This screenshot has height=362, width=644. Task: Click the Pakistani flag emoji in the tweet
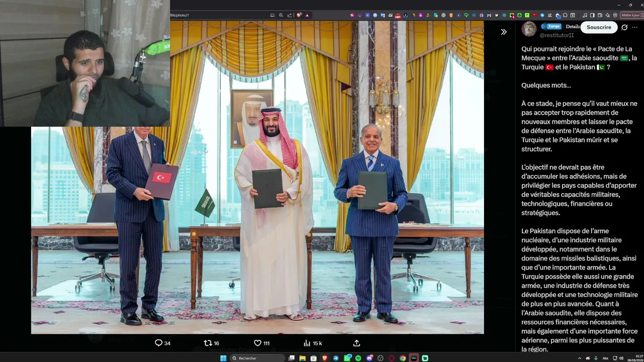pos(600,67)
